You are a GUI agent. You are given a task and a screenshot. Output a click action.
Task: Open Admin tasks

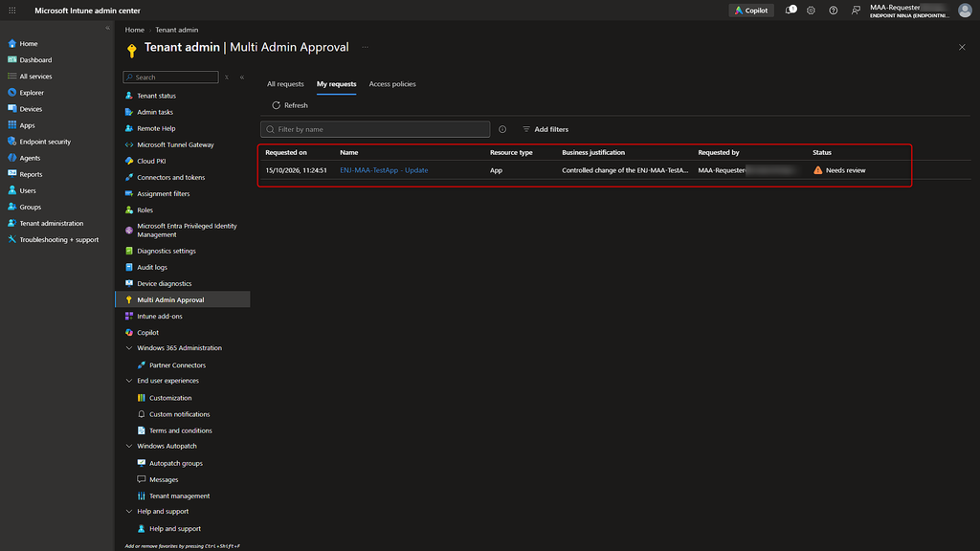pos(155,112)
